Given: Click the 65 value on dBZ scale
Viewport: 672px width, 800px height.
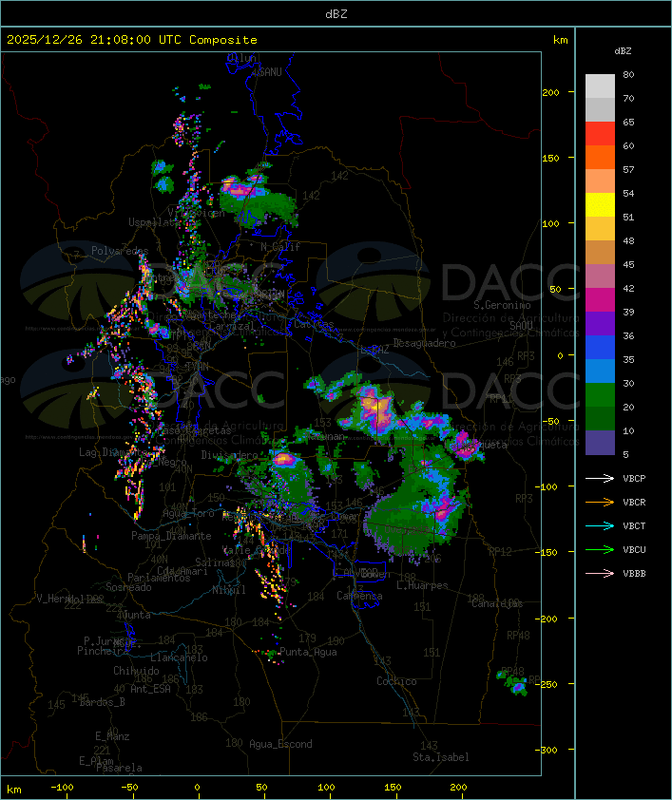Looking at the screenshot, I should [x=628, y=122].
